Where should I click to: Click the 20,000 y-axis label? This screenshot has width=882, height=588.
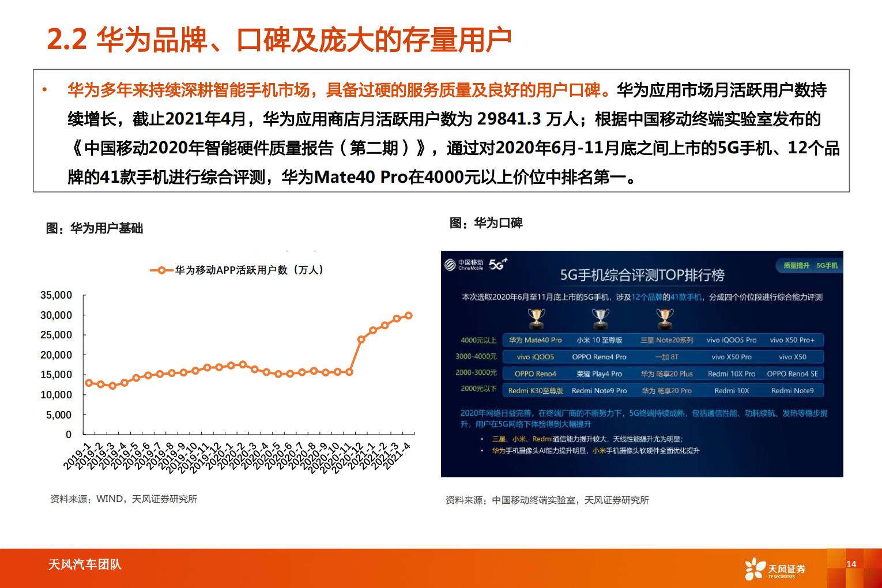coord(56,355)
